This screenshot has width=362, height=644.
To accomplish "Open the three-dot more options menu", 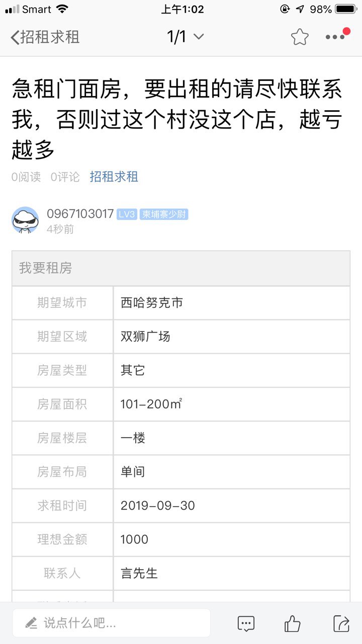I will click(x=335, y=37).
